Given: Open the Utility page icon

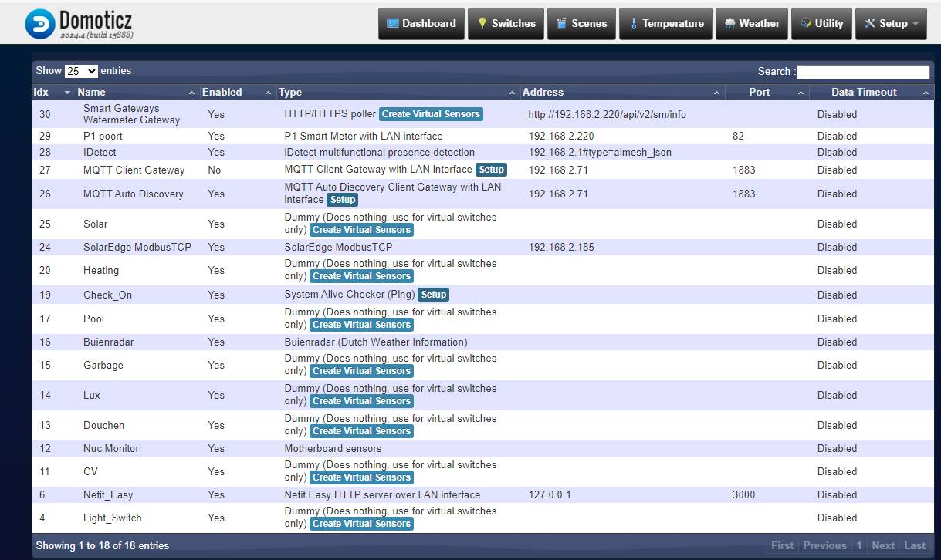Looking at the screenshot, I should 807,24.
